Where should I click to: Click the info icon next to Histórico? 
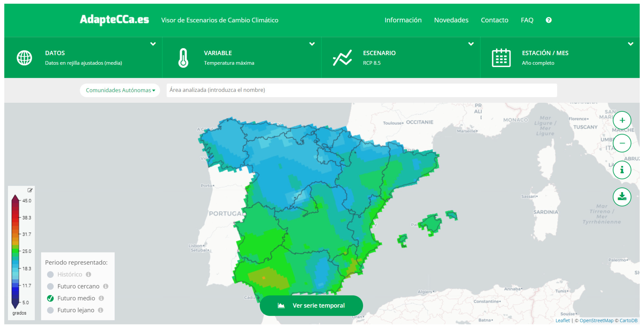[x=88, y=274]
